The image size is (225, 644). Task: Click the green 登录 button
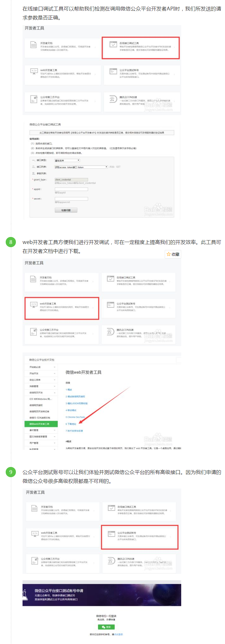(x=106, y=627)
